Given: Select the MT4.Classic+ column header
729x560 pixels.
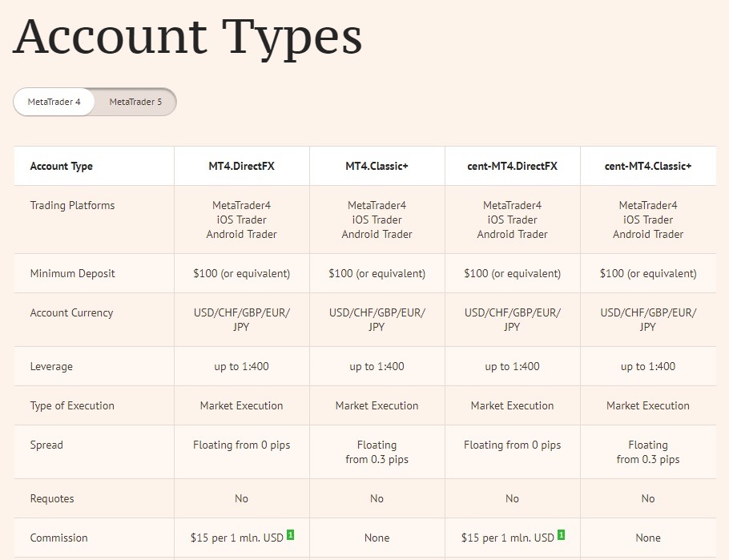Looking at the screenshot, I should tap(377, 166).
